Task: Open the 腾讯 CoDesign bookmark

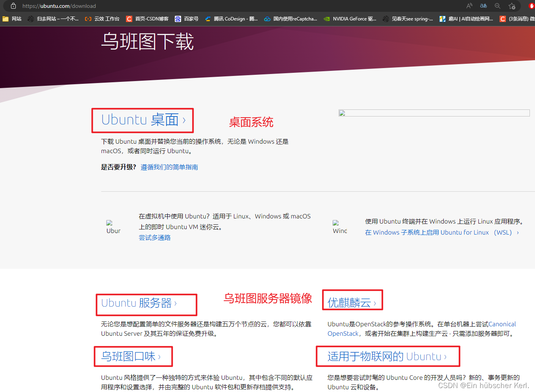Action: pyautogui.click(x=231, y=18)
